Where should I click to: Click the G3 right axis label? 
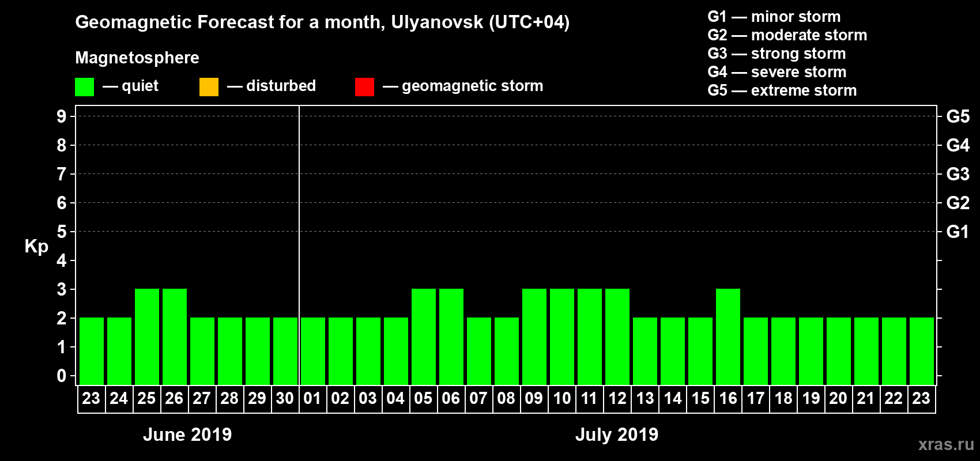(x=958, y=174)
